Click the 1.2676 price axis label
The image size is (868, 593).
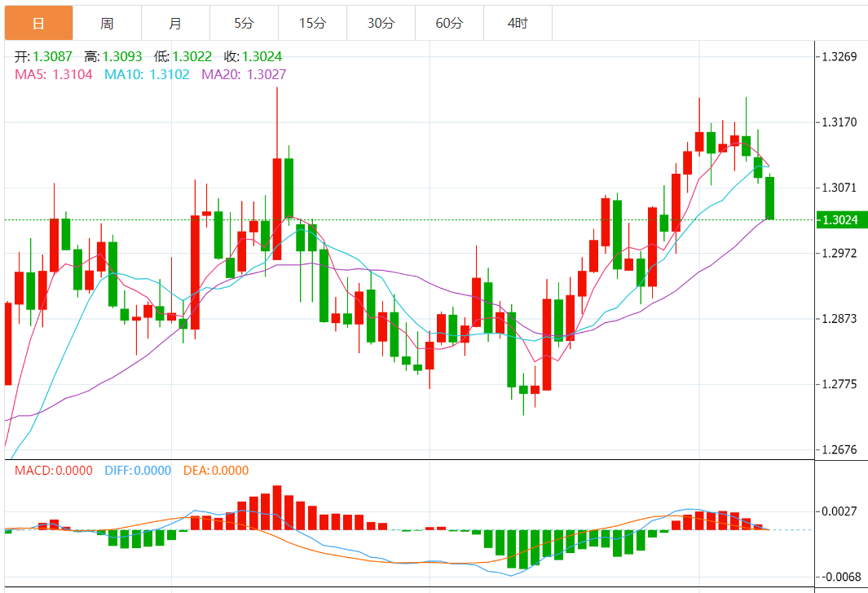(839, 449)
